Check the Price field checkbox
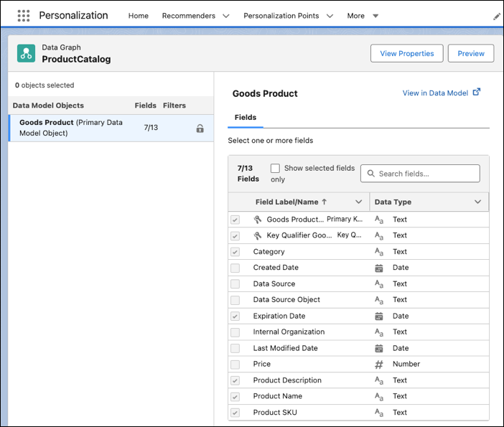The image size is (504, 427). [x=235, y=365]
